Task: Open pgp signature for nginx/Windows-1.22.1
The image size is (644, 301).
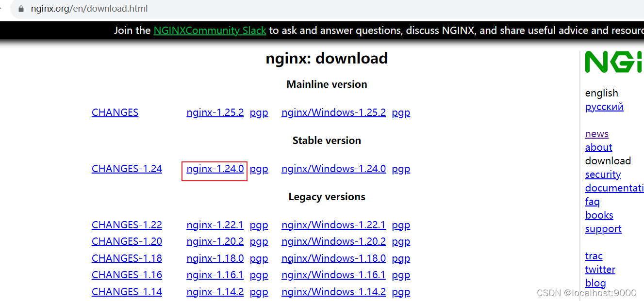Action: click(x=401, y=225)
